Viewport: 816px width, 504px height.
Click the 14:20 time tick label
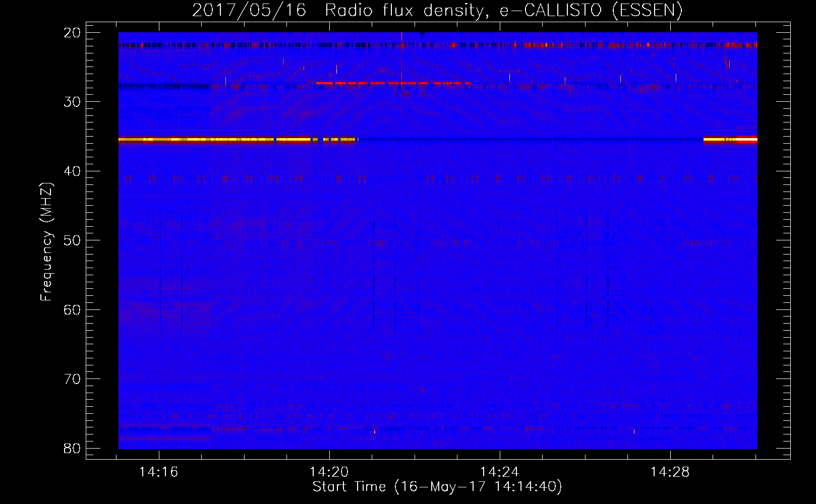[x=329, y=472]
